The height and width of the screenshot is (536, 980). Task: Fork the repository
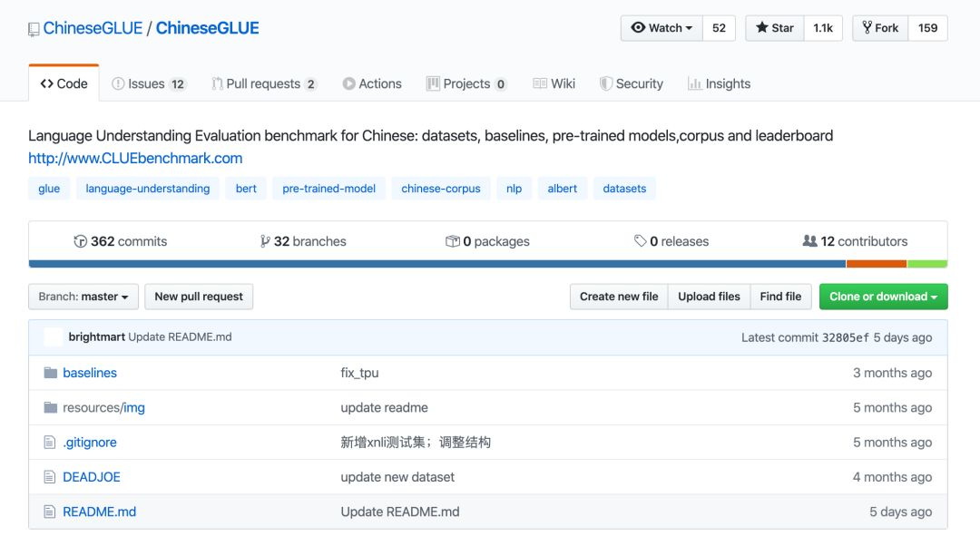pyautogui.click(x=880, y=28)
